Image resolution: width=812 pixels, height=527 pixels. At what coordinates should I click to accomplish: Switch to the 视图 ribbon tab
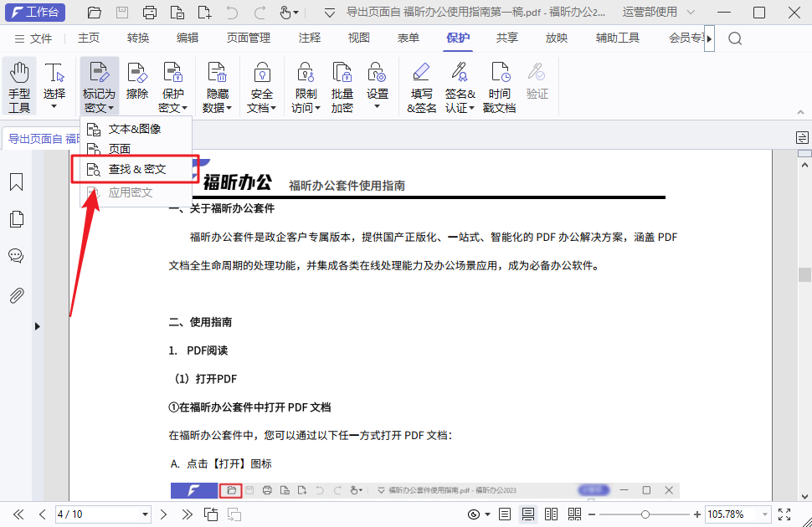click(x=357, y=38)
